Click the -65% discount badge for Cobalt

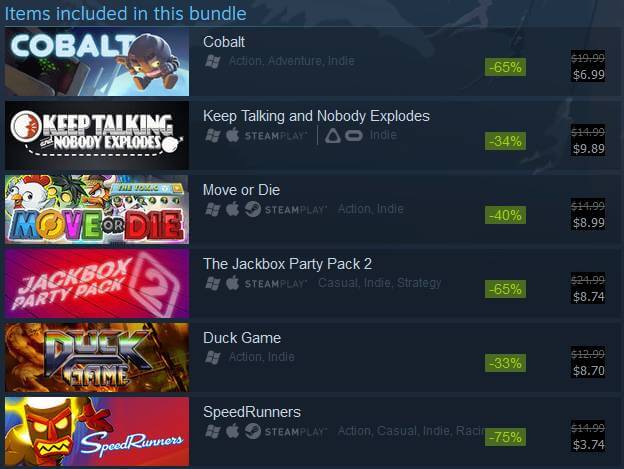pos(505,67)
